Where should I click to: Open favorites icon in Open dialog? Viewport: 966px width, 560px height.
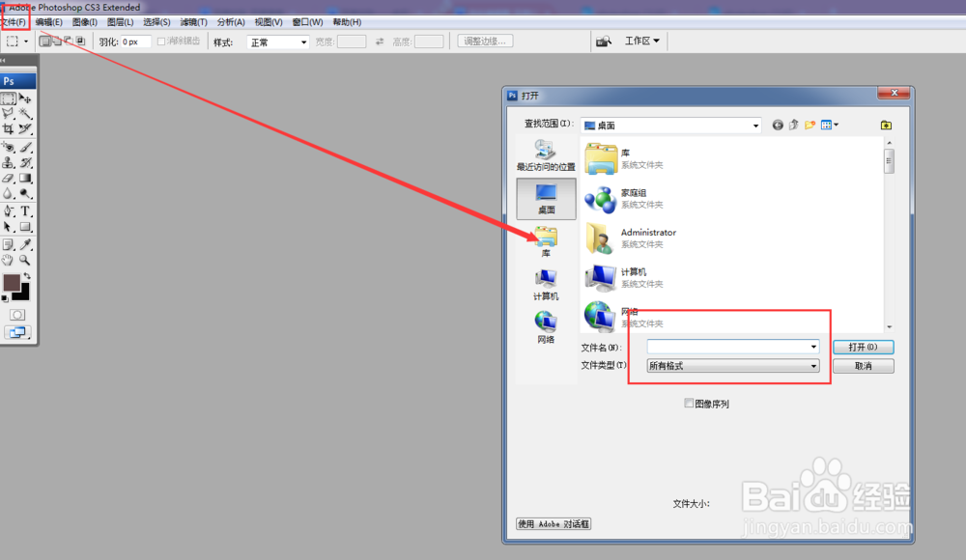point(886,126)
